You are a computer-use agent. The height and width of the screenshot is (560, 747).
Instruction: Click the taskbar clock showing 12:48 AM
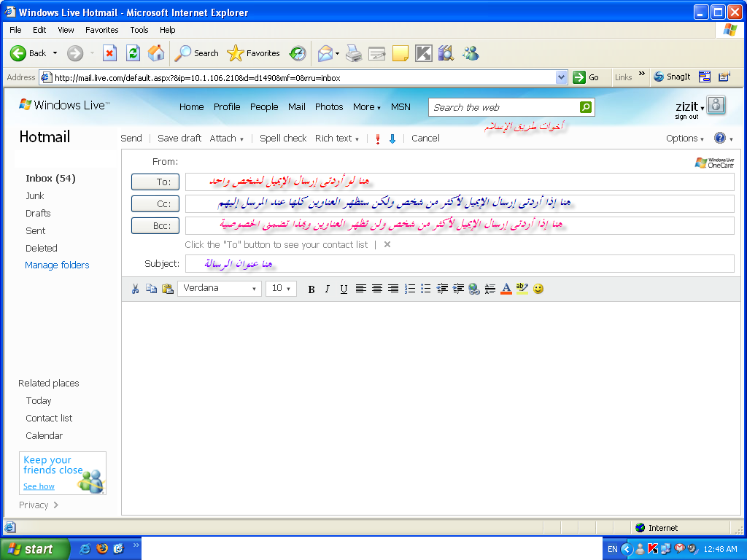point(720,549)
